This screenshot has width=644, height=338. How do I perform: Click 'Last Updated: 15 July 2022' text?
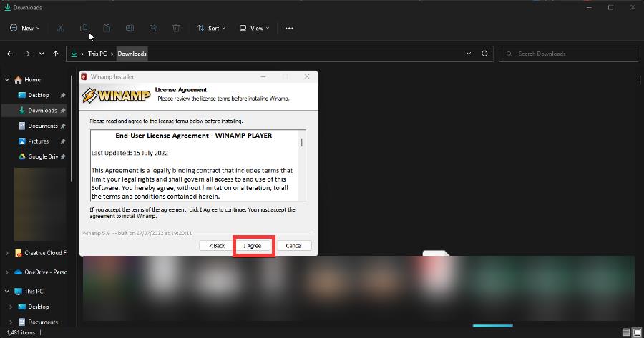[x=130, y=153]
